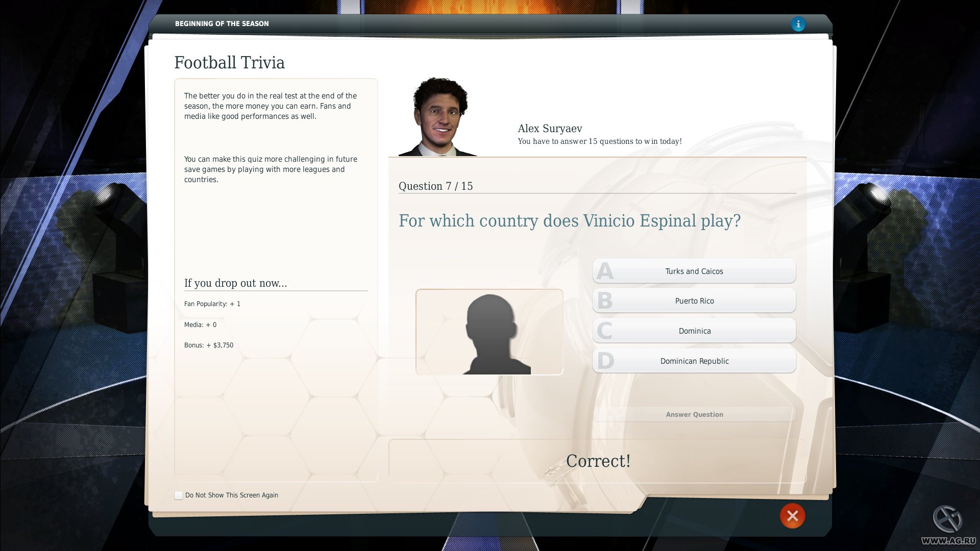Click the large letter D icon
This screenshot has width=980, height=551.
point(605,361)
